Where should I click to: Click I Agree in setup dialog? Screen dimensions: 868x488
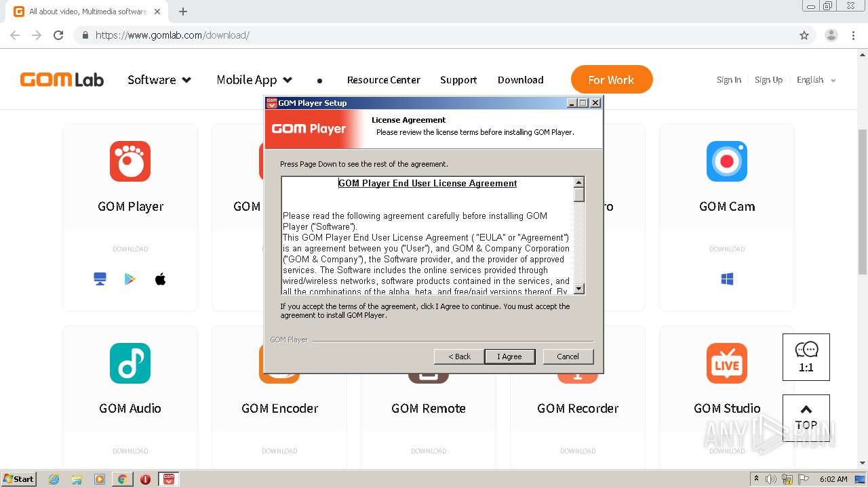coord(510,357)
